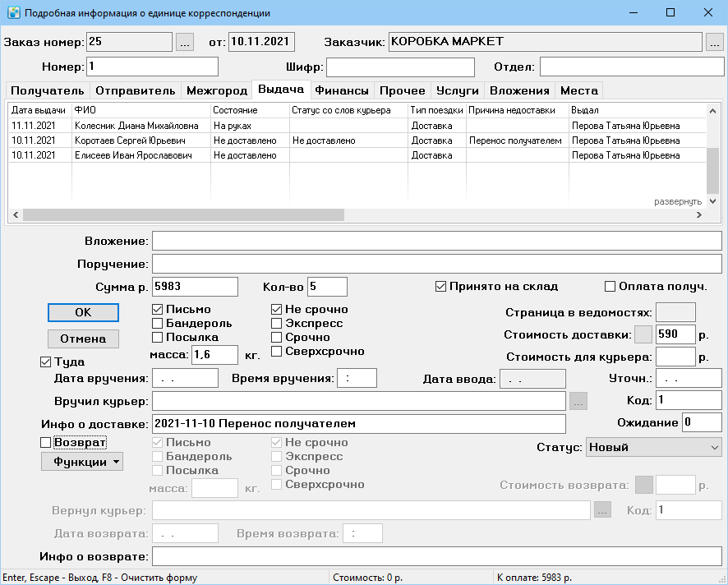Switch to the Вложения tab

pyautogui.click(x=519, y=90)
